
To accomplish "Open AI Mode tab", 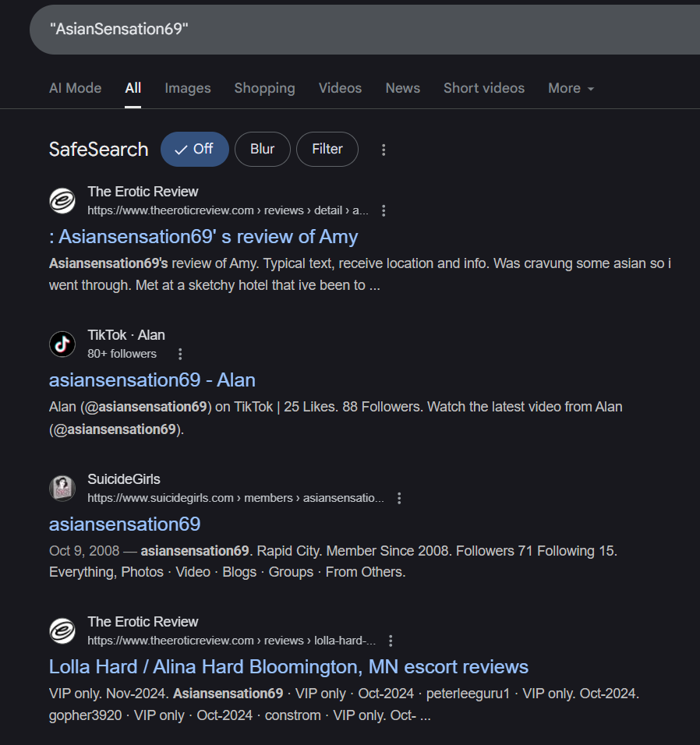I will pos(75,88).
